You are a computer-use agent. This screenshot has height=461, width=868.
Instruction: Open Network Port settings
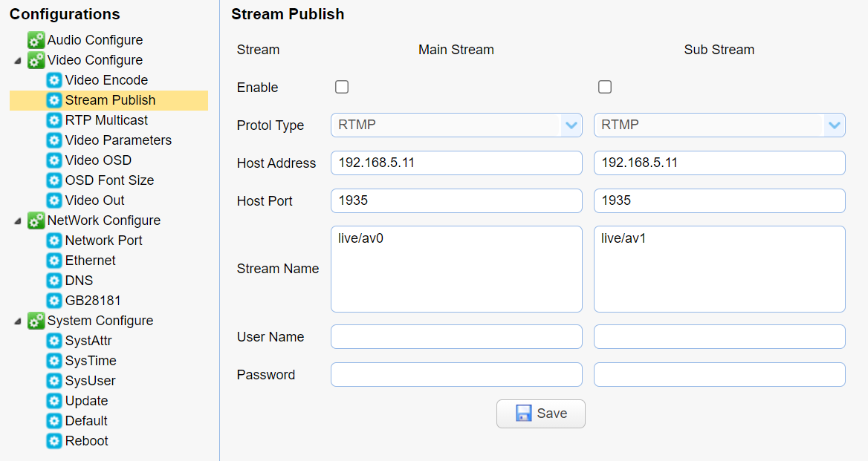[x=103, y=241]
